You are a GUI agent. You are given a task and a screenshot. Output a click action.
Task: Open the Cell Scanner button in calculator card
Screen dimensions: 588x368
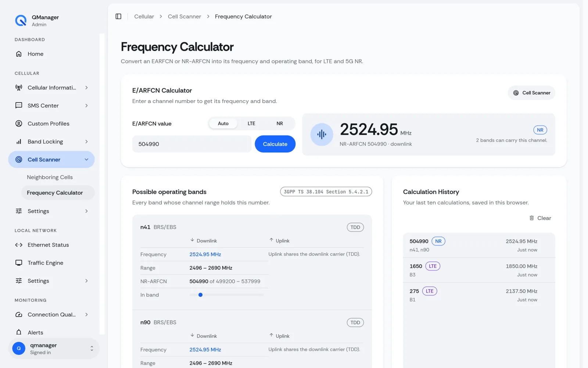531,93
